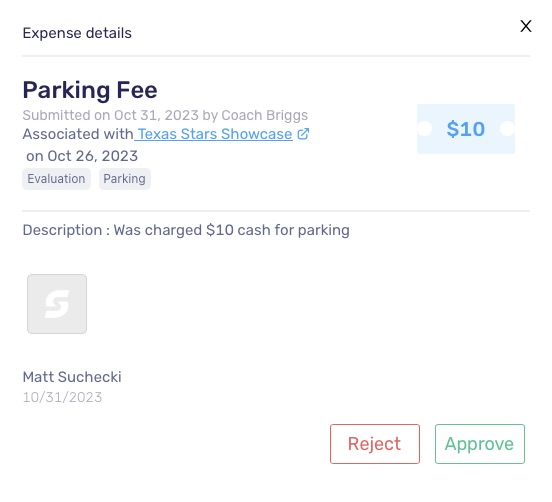
Task: Click the Expense details header text
Action: point(77,33)
